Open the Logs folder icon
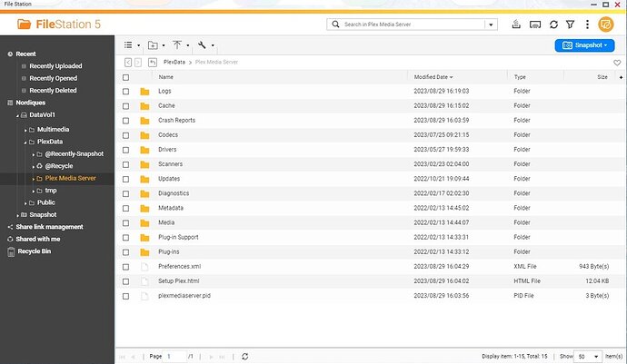Image resolution: width=627 pixels, height=364 pixels. click(x=144, y=92)
